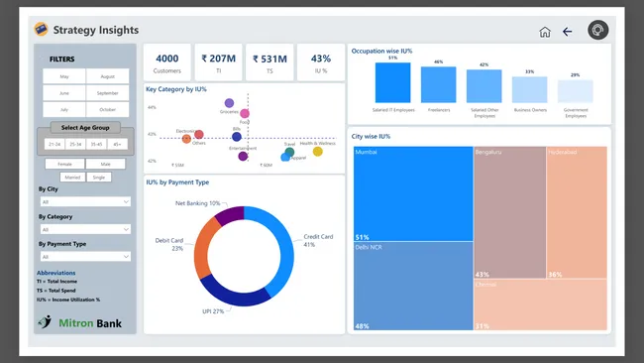Click the Key Category by IU% title
The height and width of the screenshot is (363, 644).
[x=176, y=89]
